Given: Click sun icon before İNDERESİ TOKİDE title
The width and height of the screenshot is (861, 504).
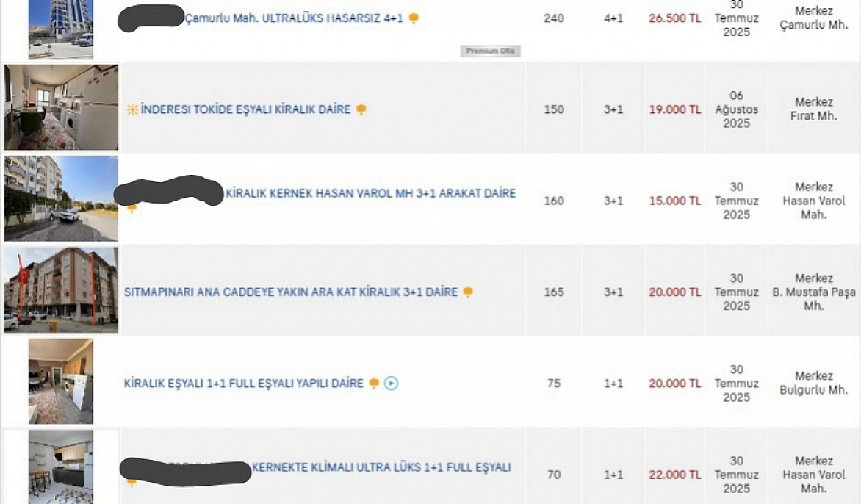Looking at the screenshot, I should click(x=132, y=109).
